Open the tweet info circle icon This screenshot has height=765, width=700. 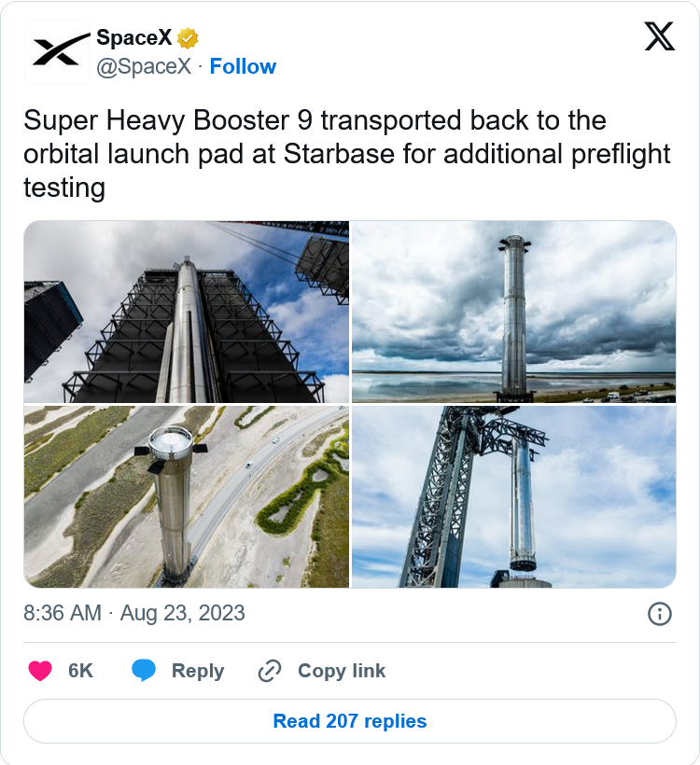click(x=660, y=613)
